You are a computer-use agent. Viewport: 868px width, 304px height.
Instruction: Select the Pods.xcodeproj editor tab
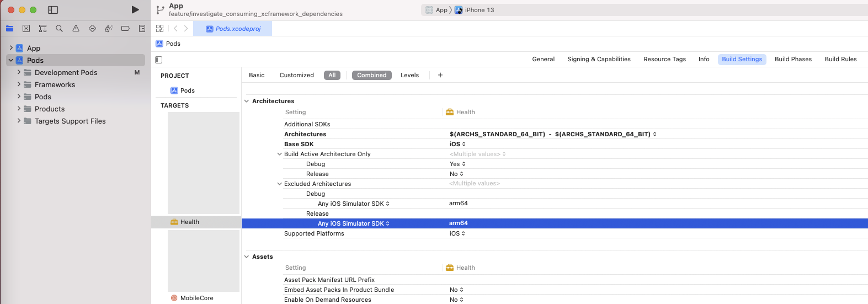(233, 29)
